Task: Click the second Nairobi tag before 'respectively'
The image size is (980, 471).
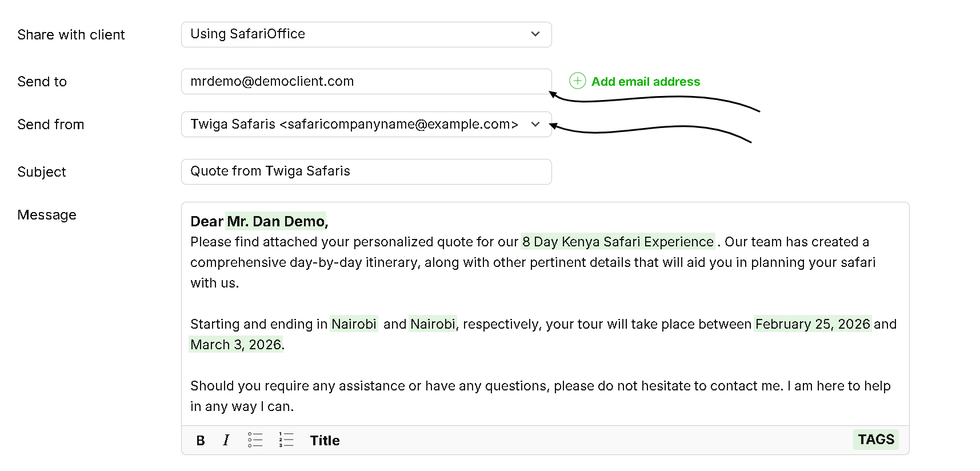Action: pos(433,324)
